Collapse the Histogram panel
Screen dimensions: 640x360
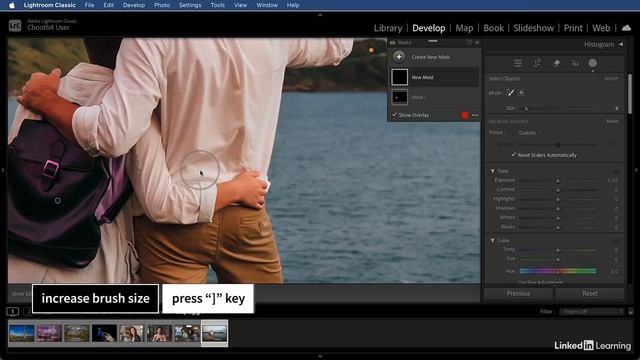click(621, 44)
